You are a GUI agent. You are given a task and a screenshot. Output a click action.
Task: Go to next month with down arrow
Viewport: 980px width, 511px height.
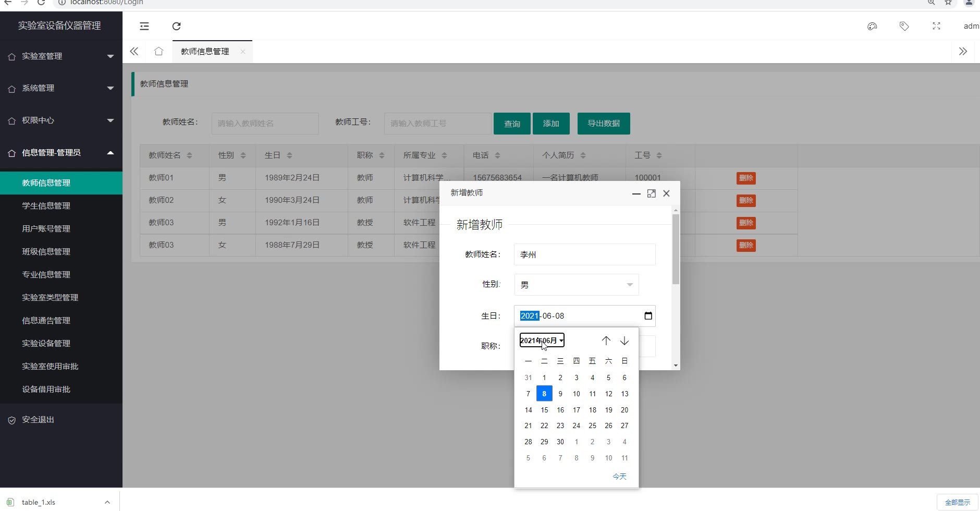point(624,340)
